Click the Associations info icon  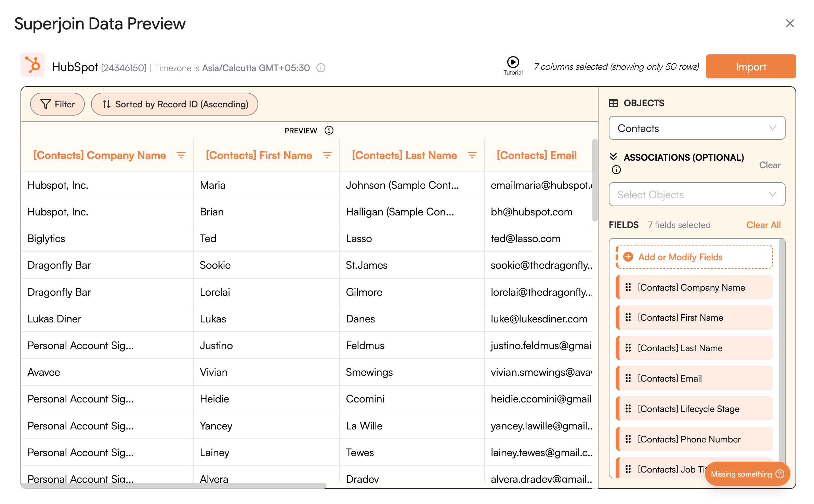[616, 170]
